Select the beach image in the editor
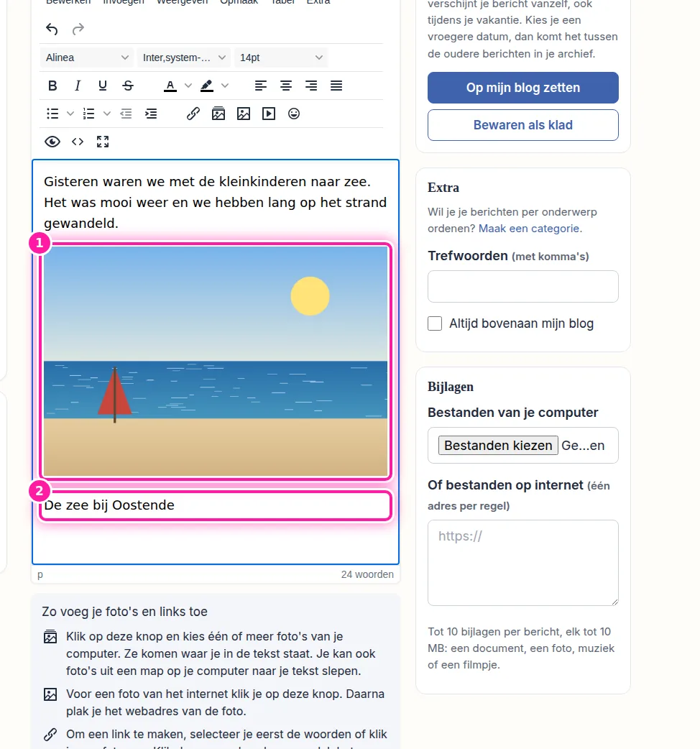 point(216,361)
